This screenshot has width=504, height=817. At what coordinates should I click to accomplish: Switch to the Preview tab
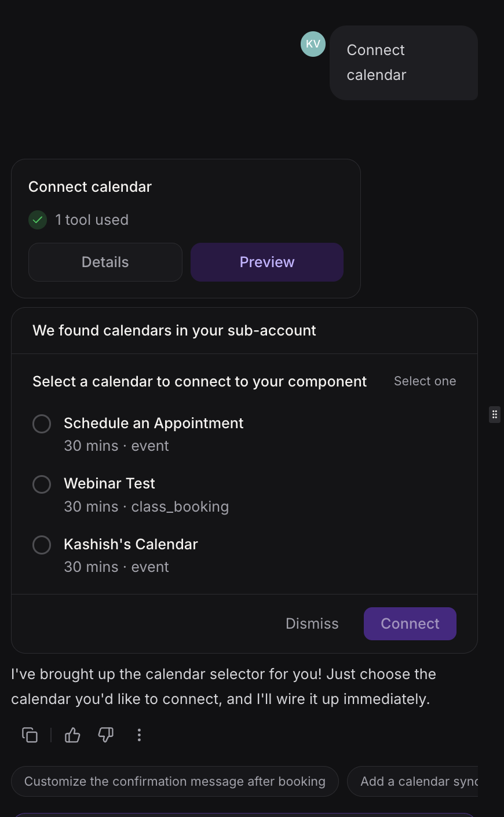click(267, 262)
